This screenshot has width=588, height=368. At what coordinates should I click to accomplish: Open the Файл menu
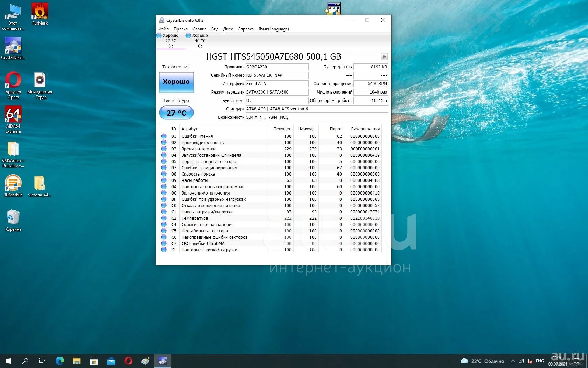163,29
